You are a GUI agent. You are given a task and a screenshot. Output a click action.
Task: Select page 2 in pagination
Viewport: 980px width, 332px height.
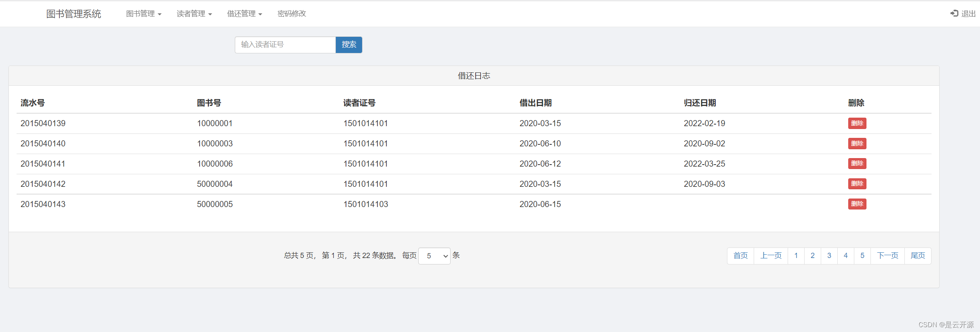coord(813,256)
